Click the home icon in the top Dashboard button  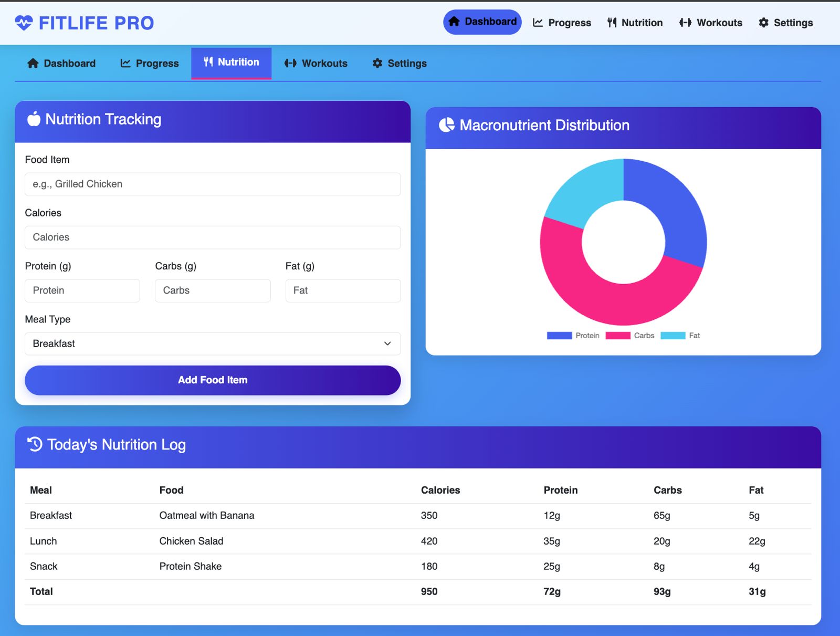click(x=454, y=22)
